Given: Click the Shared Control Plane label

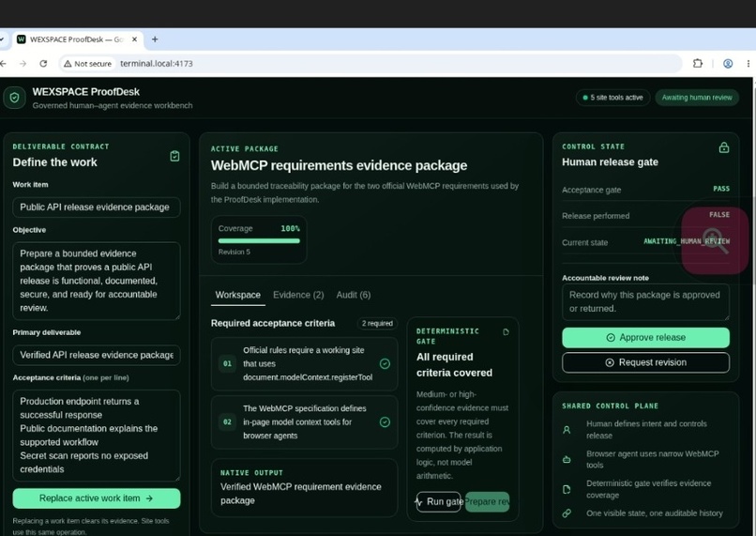Looking at the screenshot, I should coord(610,406).
